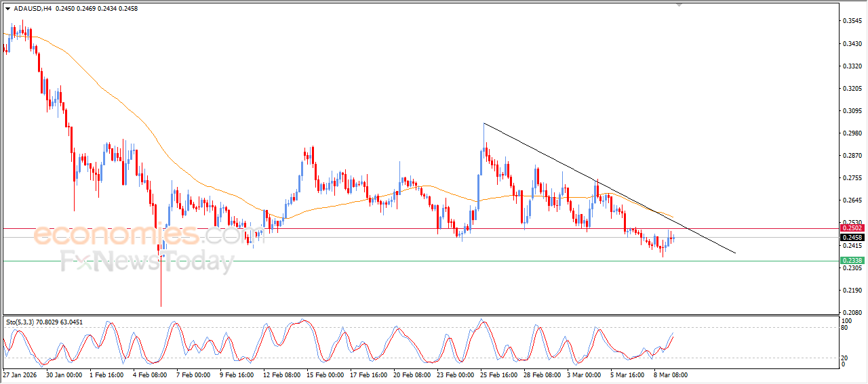The height and width of the screenshot is (384, 868).
Task: Click the 7 Feb 00:00 time label
Action: [x=193, y=375]
